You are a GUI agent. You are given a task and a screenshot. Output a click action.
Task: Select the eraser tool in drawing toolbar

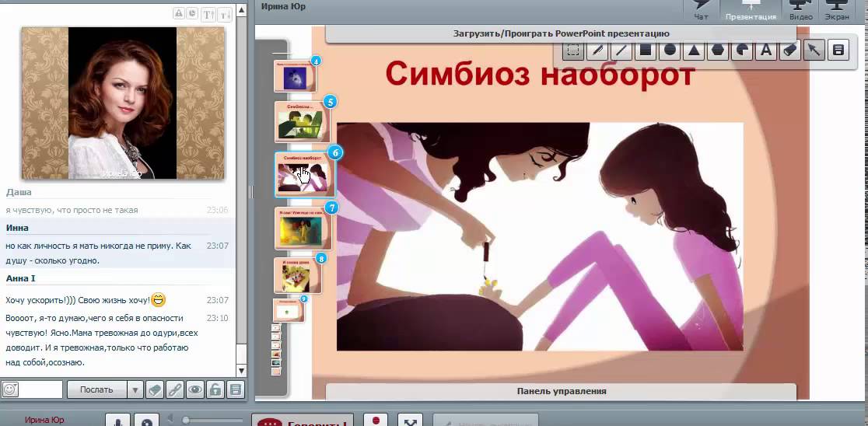(x=790, y=51)
